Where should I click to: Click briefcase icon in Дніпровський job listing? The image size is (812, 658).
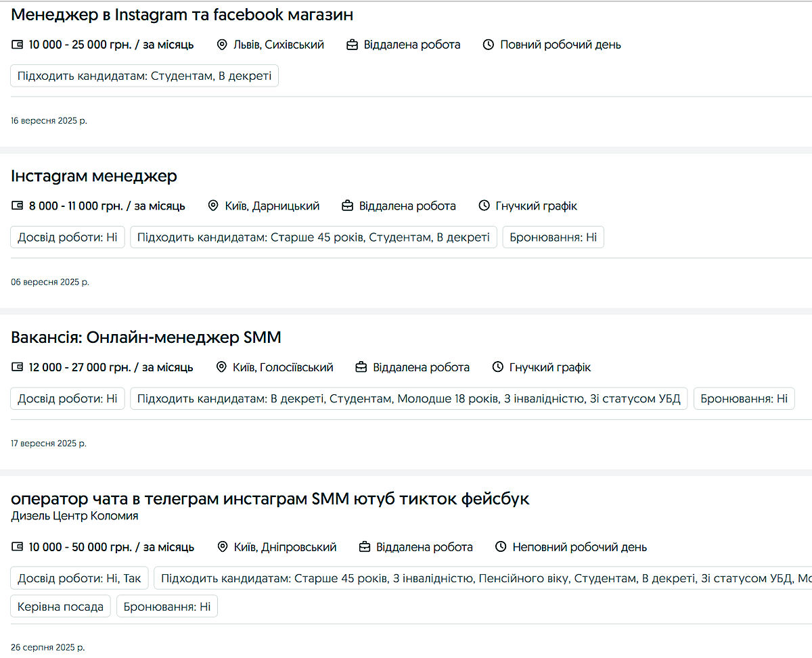point(365,546)
